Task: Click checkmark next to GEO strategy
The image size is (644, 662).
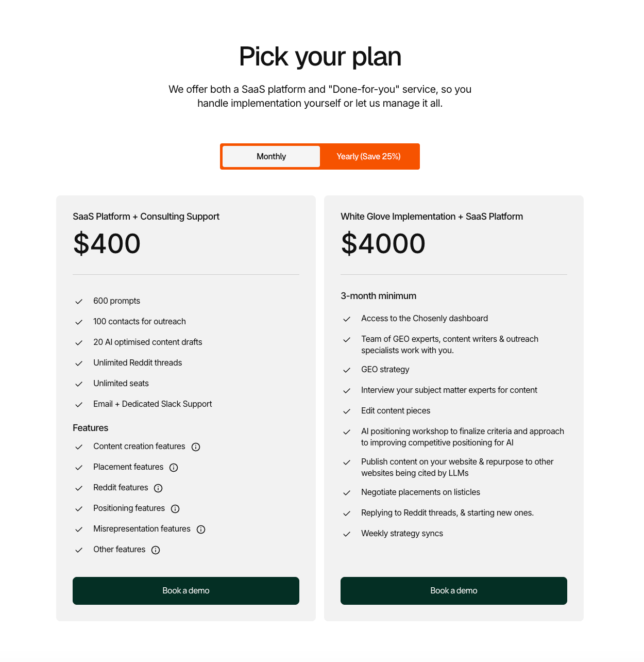Action: point(347,370)
